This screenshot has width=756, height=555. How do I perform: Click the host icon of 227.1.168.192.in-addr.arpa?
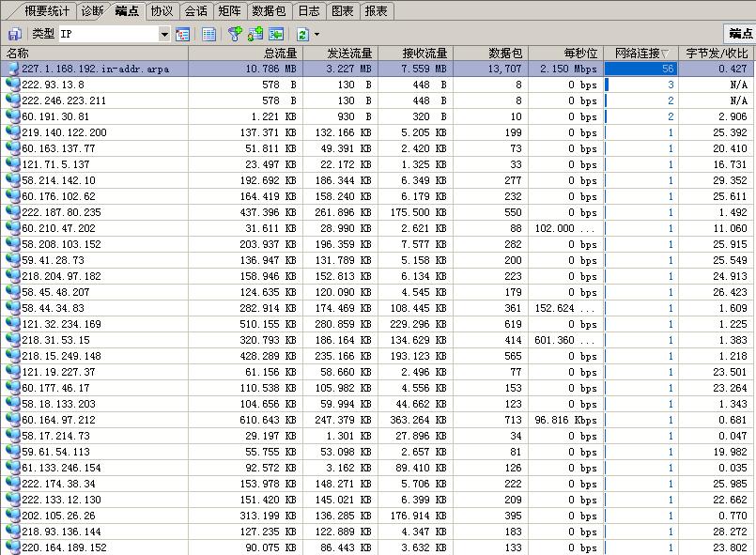coord(12,69)
